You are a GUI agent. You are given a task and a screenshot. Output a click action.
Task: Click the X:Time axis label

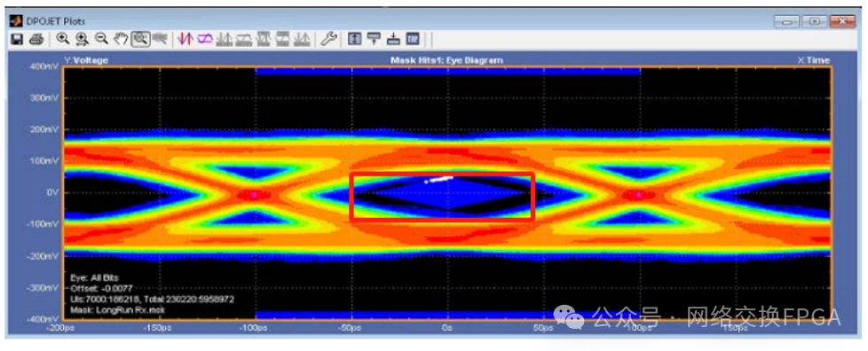(813, 59)
